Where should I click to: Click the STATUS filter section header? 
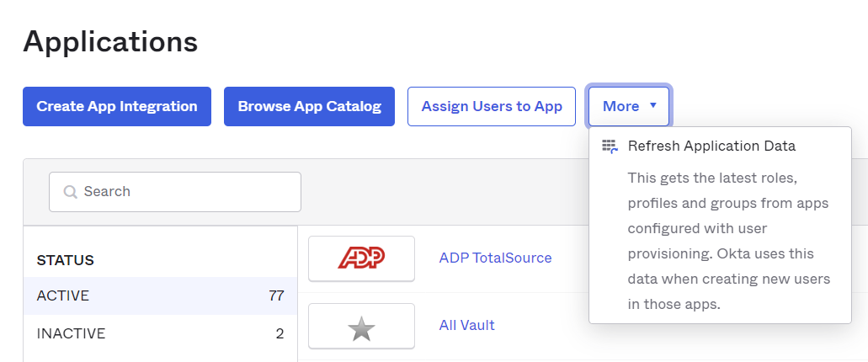coord(66,261)
